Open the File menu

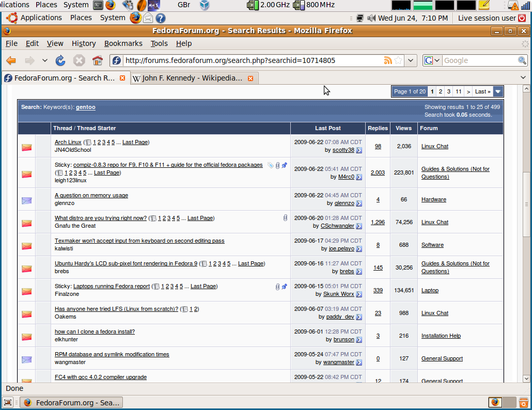(x=11, y=43)
